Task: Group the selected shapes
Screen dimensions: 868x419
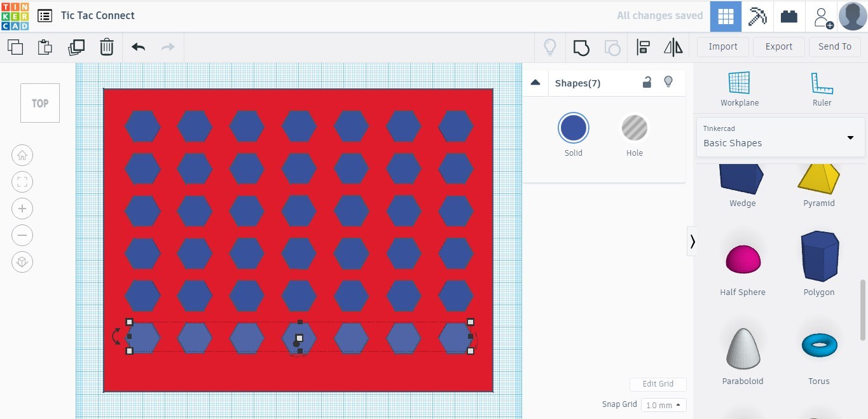Action: click(581, 46)
